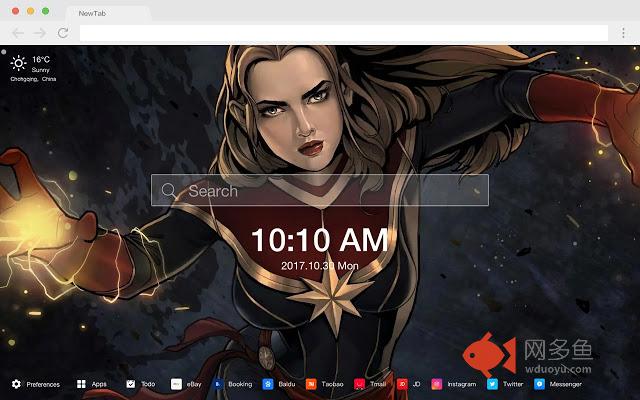Click the eBay label
The image size is (640, 400).
coord(194,384)
